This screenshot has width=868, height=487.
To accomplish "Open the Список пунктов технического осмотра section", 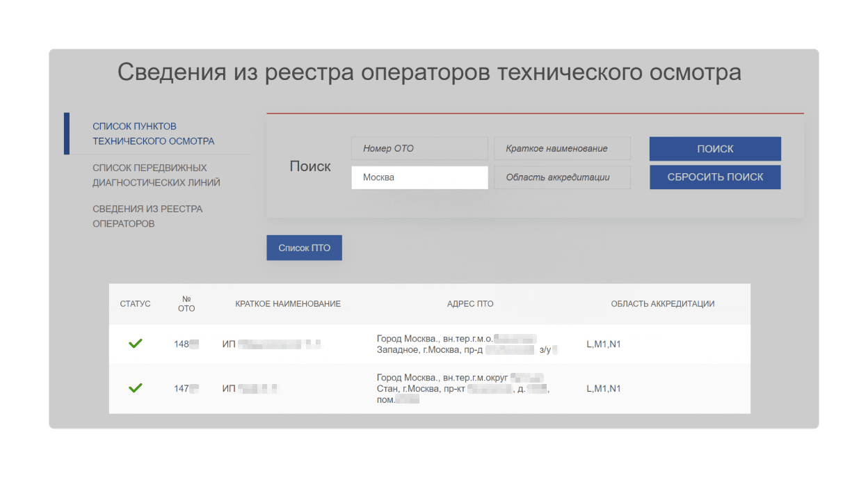I will (x=154, y=134).
